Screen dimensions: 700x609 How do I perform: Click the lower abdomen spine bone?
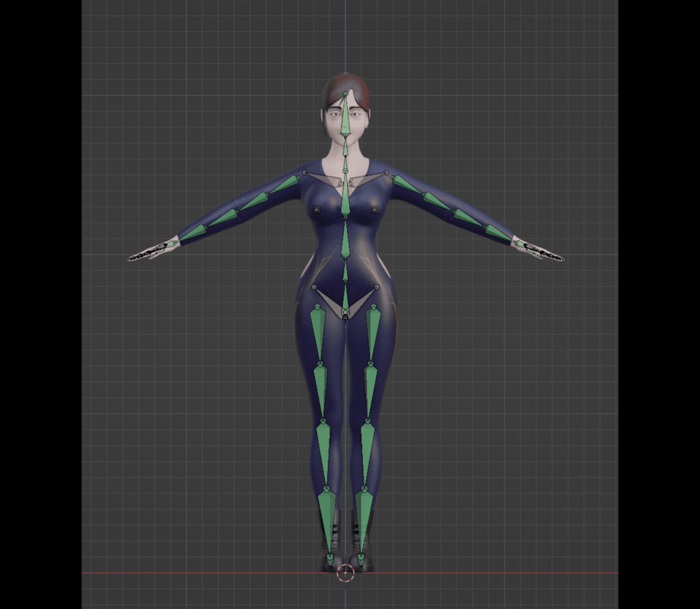point(347,266)
